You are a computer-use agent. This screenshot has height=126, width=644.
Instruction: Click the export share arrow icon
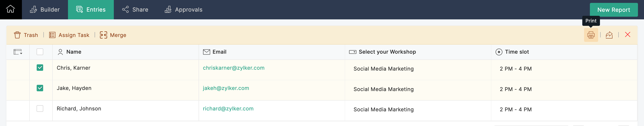(609, 35)
